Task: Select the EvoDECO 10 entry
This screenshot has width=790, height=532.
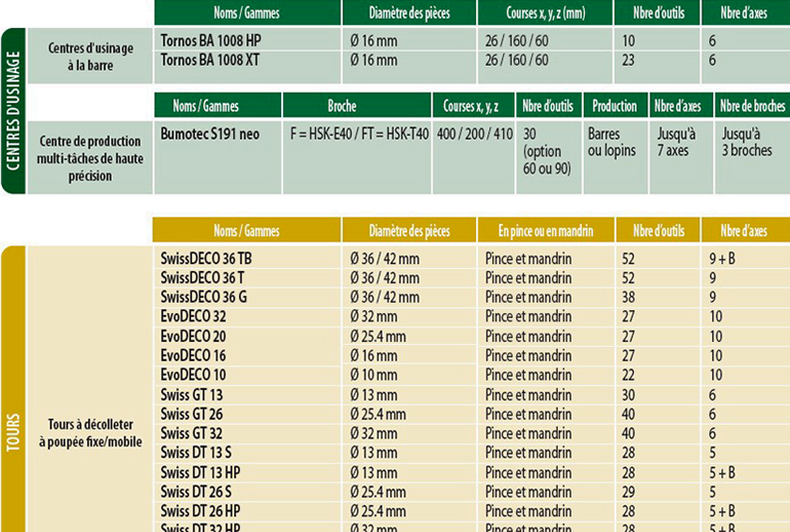Action: (193, 375)
